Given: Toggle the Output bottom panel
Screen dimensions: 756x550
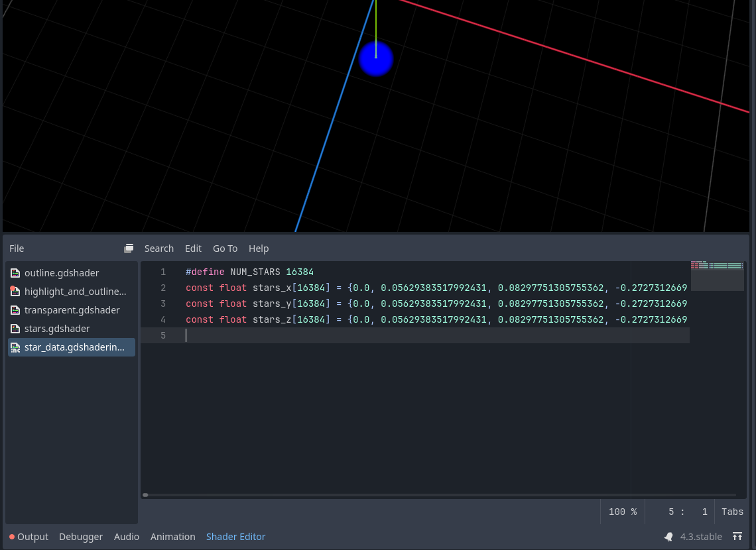Looking at the screenshot, I should tap(32, 537).
